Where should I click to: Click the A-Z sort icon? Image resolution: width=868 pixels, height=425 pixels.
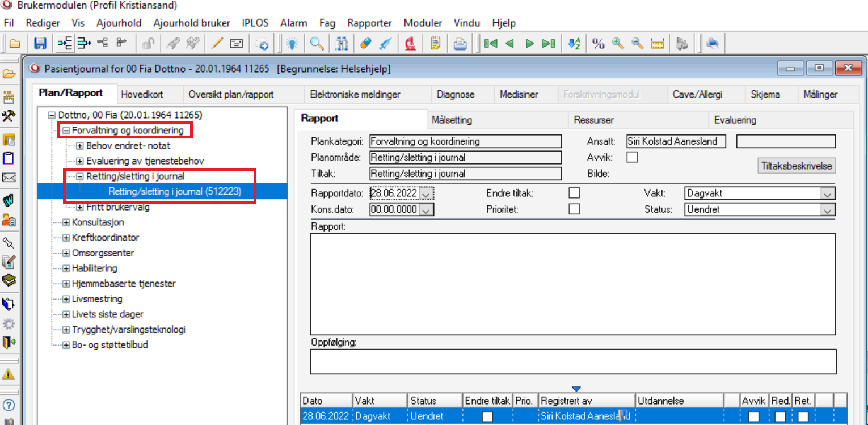pyautogui.click(x=574, y=43)
